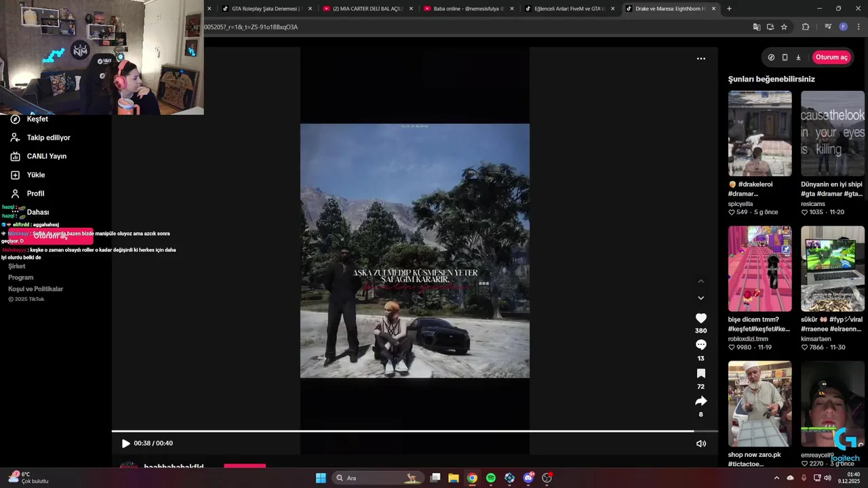The width and height of the screenshot is (868, 488).
Task: Click translate page icon in address bar
Action: coord(757,27)
